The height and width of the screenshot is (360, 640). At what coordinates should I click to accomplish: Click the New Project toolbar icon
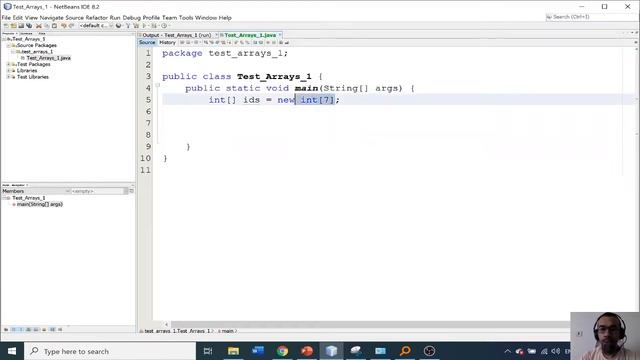pos(13,26)
